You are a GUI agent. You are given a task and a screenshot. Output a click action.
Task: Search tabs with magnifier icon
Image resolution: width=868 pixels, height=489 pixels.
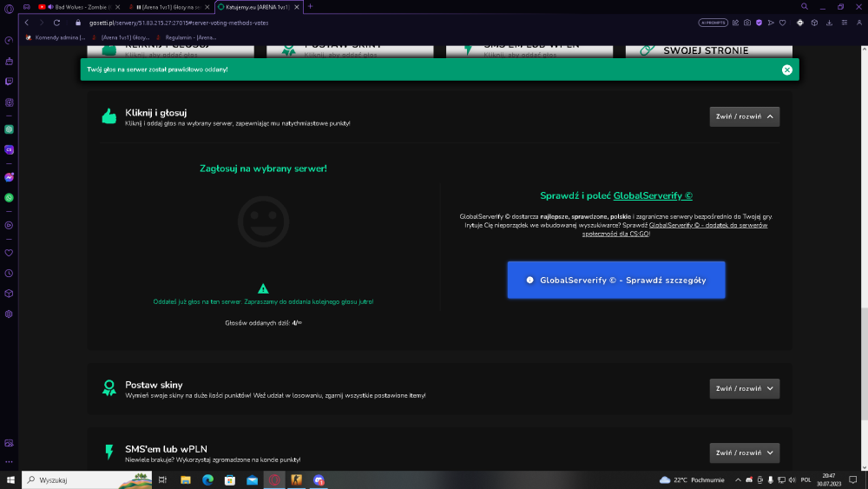click(805, 7)
